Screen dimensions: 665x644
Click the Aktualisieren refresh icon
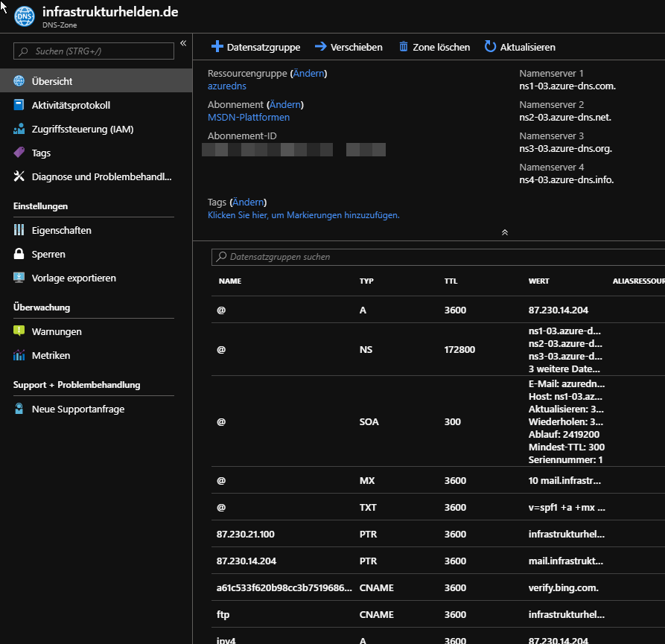[490, 46]
